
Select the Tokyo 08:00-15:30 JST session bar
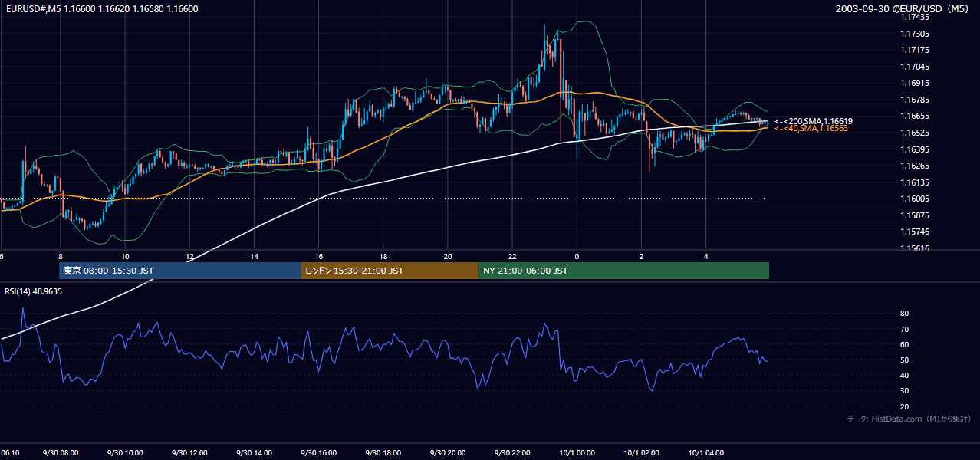click(180, 271)
